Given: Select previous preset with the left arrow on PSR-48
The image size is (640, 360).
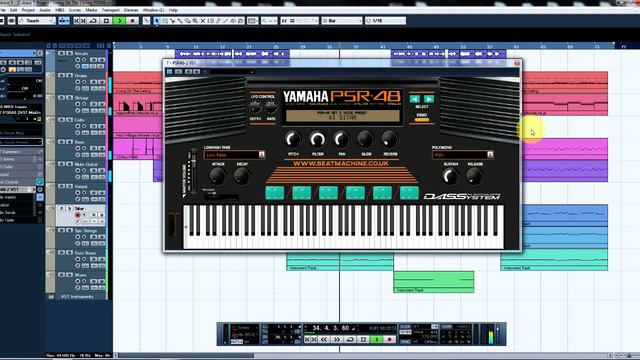Looking at the screenshot, I should point(415,99).
